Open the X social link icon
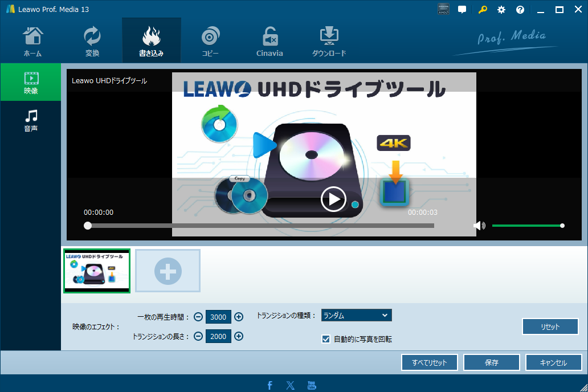The image size is (588, 392). tap(290, 385)
